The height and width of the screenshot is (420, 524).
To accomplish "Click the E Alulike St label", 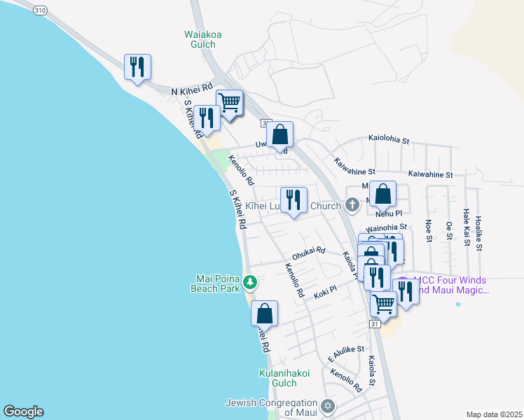I will tap(346, 353).
